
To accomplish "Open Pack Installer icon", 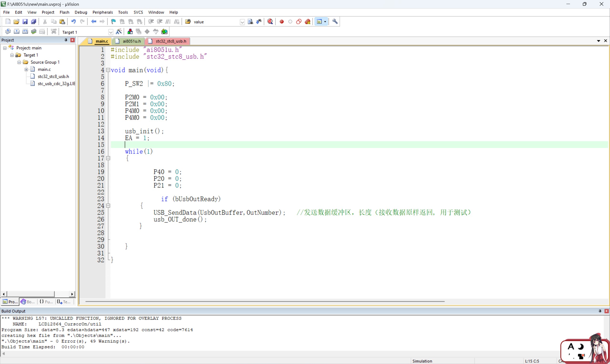I will pos(164,31).
